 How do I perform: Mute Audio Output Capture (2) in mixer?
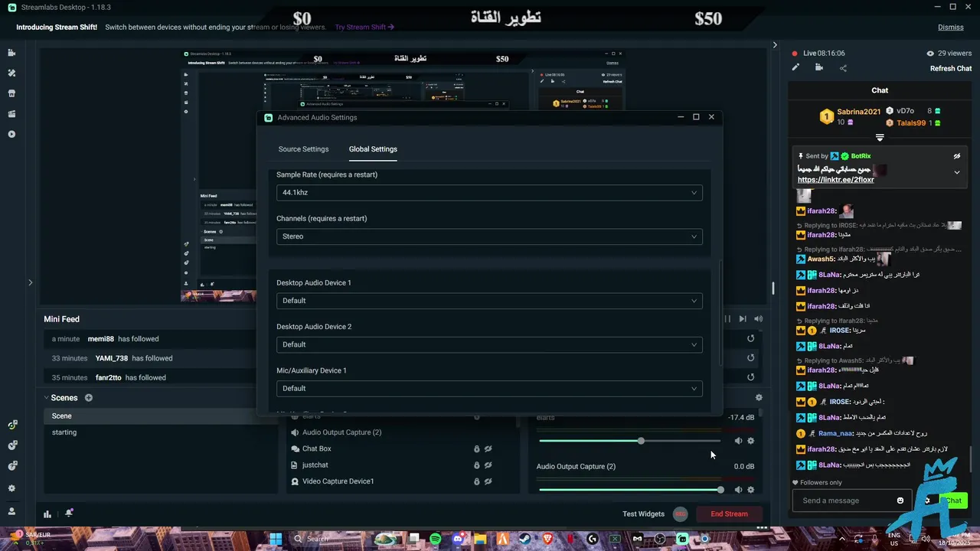pos(738,490)
